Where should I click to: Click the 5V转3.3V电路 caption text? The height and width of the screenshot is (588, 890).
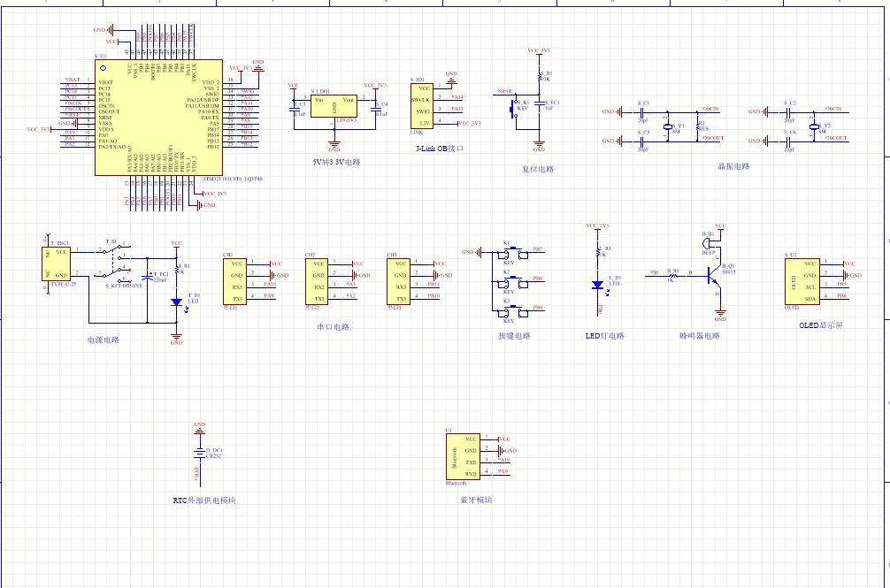point(336,163)
